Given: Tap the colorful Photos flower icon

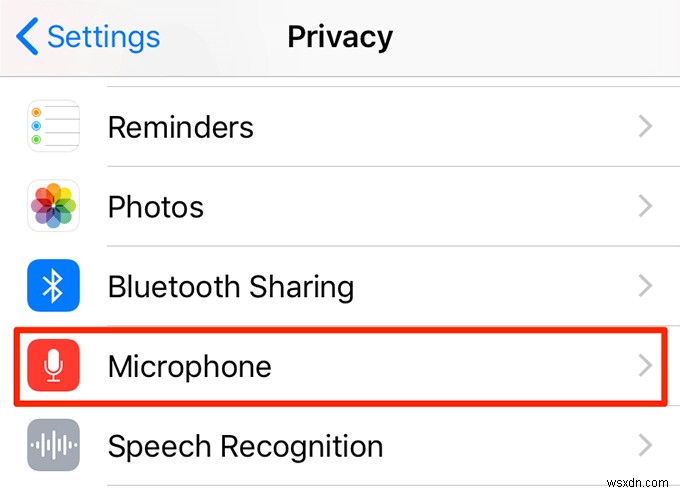Looking at the screenshot, I should (53, 207).
